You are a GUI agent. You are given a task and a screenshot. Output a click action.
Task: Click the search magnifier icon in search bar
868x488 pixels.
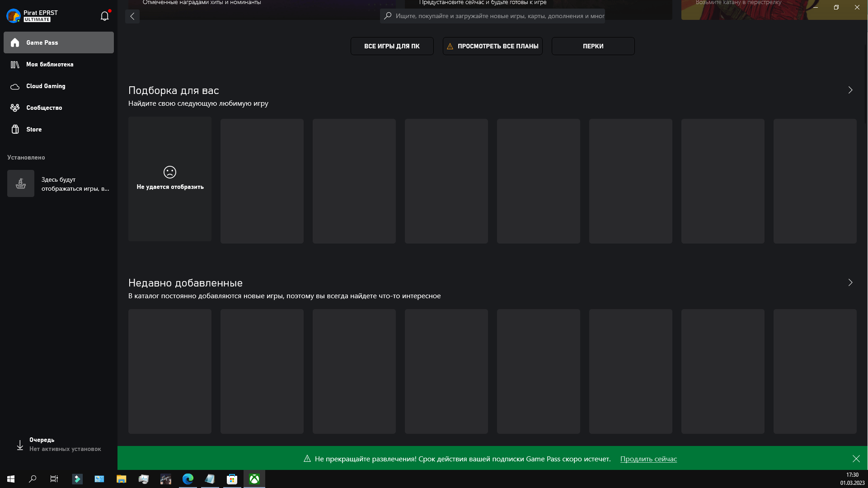tap(388, 16)
